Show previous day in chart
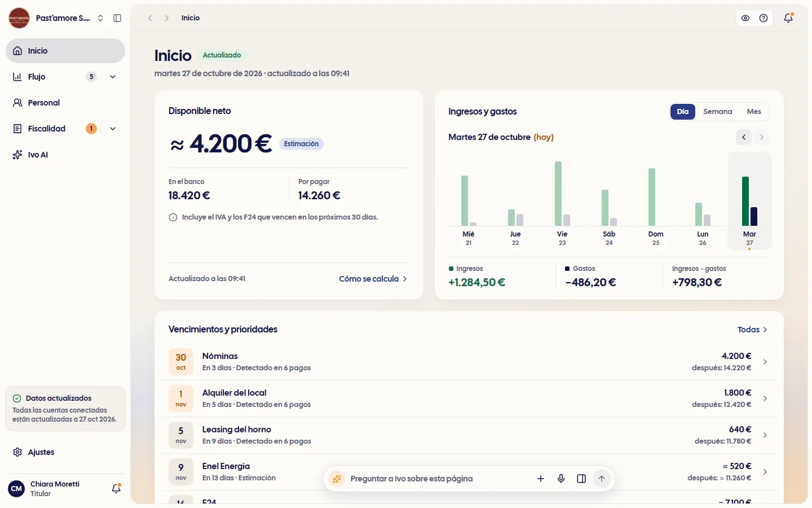Image resolution: width=812 pixels, height=508 pixels. [x=744, y=137]
